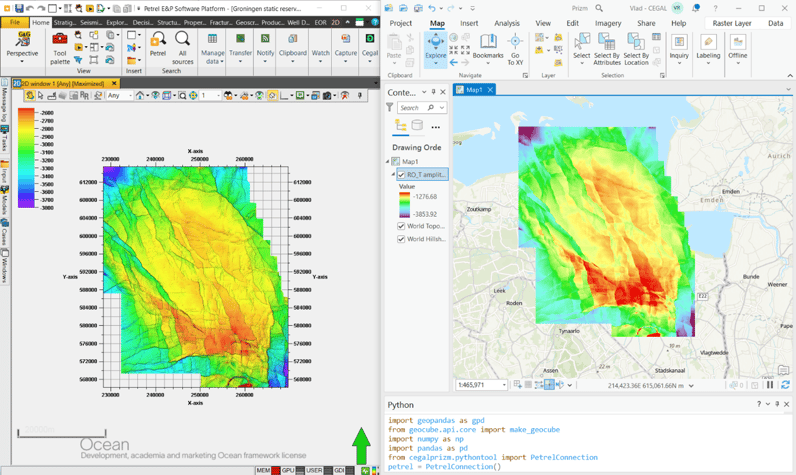Refresh the map view with refresh icon
The width and height of the screenshot is (796, 475).
[x=785, y=385]
